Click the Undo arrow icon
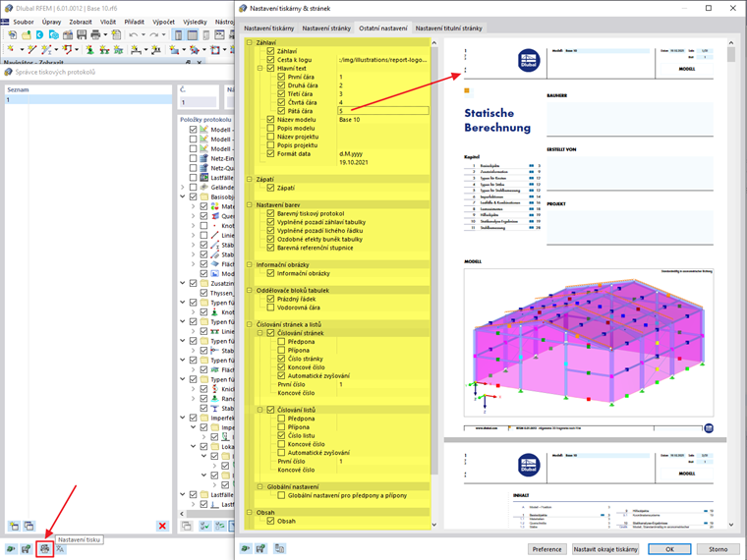The height and width of the screenshot is (560, 747). [134, 34]
